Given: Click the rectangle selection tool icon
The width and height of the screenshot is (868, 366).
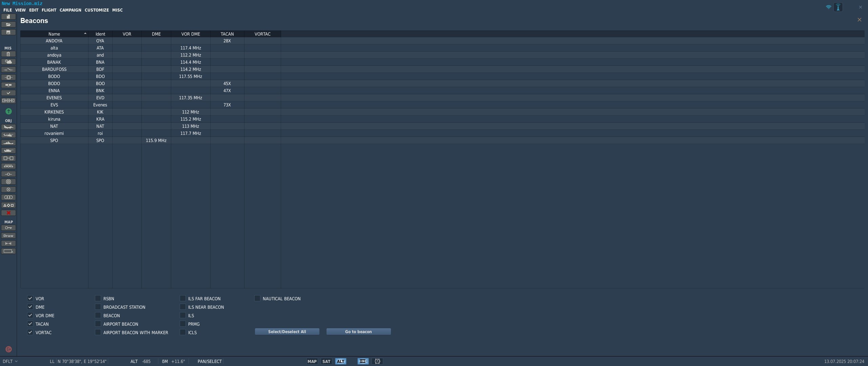Looking at the screenshot, I should pos(8,251).
